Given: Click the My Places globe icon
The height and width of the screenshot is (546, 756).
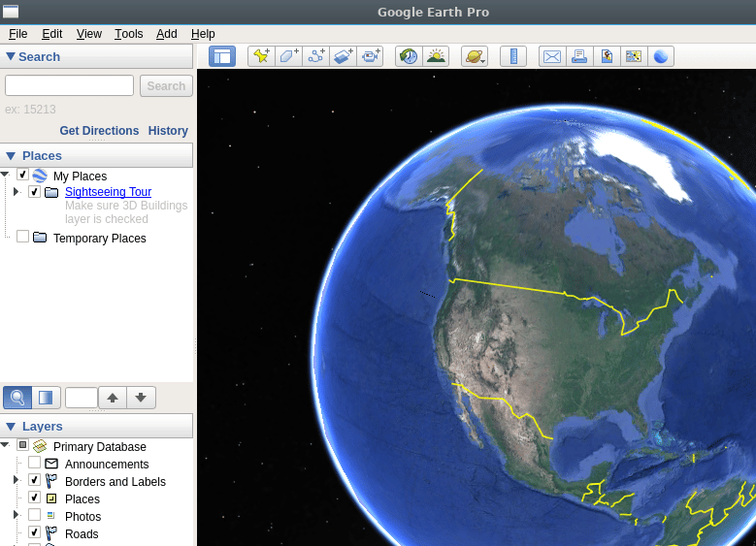Looking at the screenshot, I should pyautogui.click(x=40, y=176).
